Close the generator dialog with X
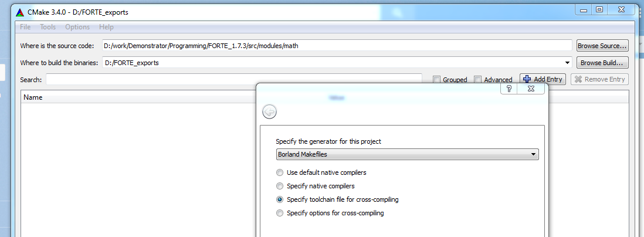The width and height of the screenshot is (644, 237). pyautogui.click(x=531, y=89)
